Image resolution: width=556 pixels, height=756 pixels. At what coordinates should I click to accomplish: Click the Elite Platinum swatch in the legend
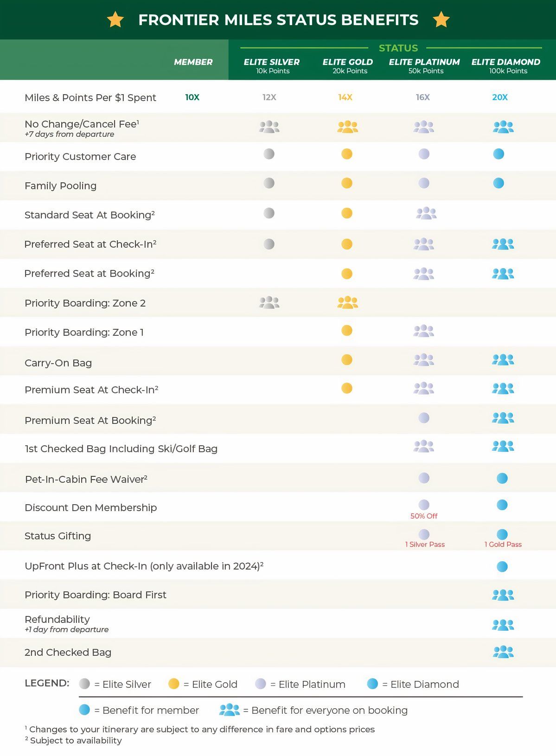261,684
